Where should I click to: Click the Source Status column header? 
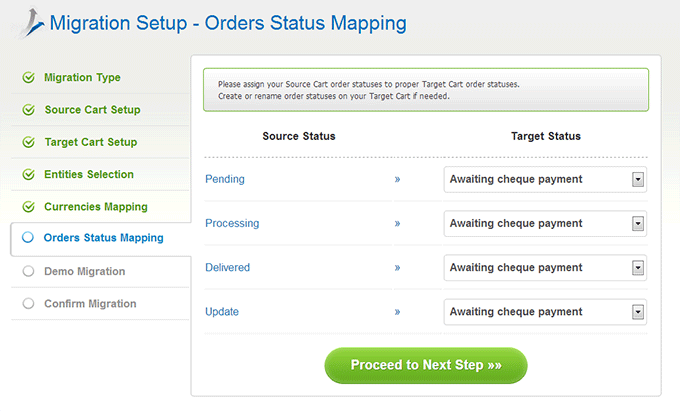click(299, 136)
